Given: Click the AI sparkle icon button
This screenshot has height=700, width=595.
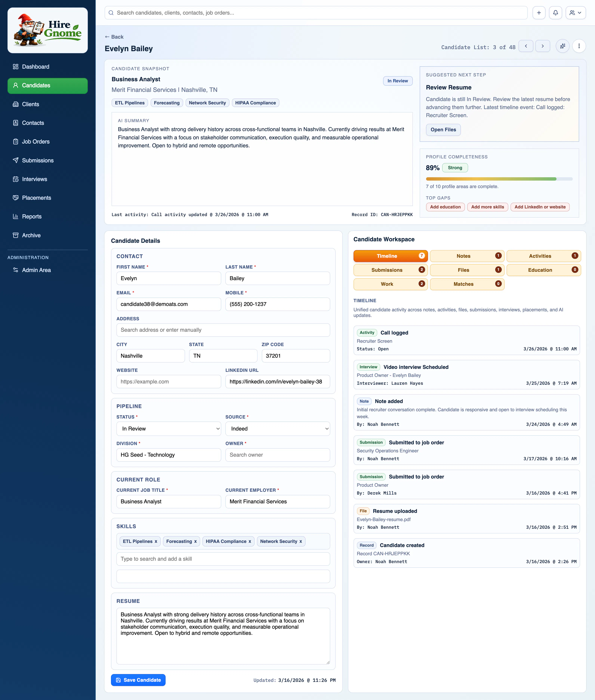Looking at the screenshot, I should [563, 46].
